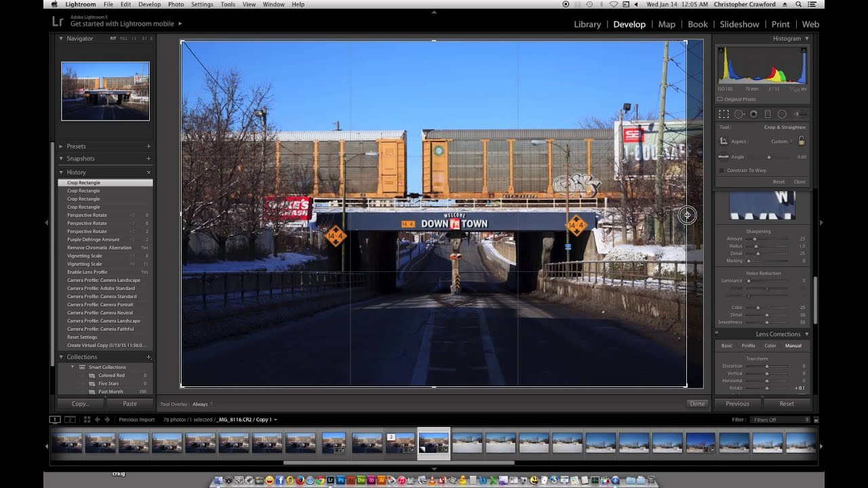Open the Develop menu in menu bar
Image resolution: width=868 pixels, height=488 pixels.
149,4
